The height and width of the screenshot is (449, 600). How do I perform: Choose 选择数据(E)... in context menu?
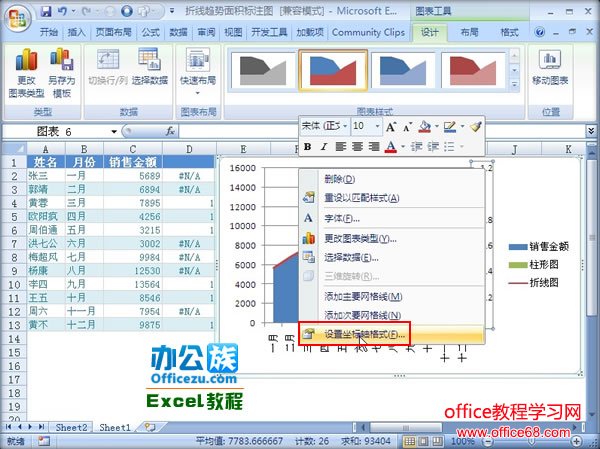tap(392, 258)
